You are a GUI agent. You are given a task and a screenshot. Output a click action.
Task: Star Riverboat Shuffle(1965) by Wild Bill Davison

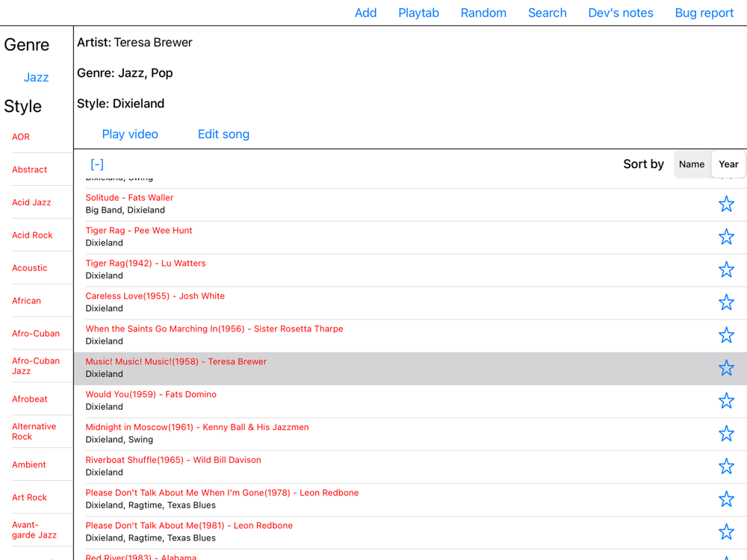coord(726,467)
